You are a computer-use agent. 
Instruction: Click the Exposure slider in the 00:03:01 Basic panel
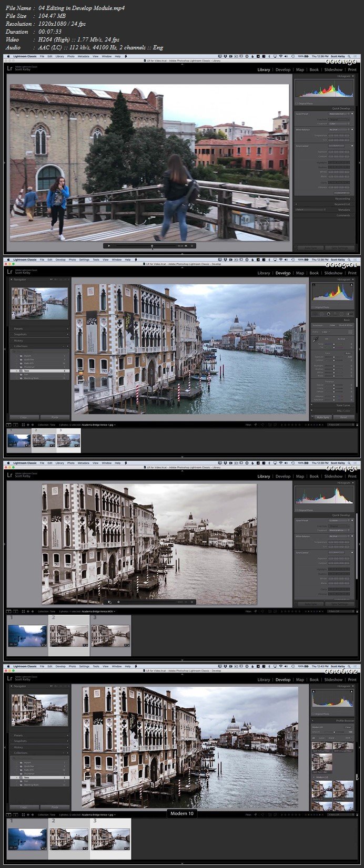pyautogui.click(x=334, y=357)
